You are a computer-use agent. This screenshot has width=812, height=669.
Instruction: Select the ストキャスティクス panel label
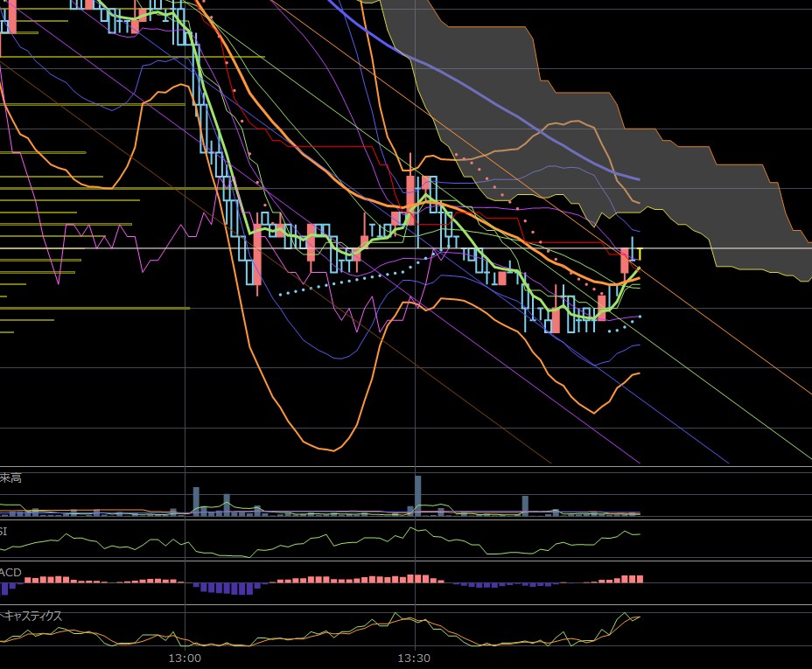(31, 615)
